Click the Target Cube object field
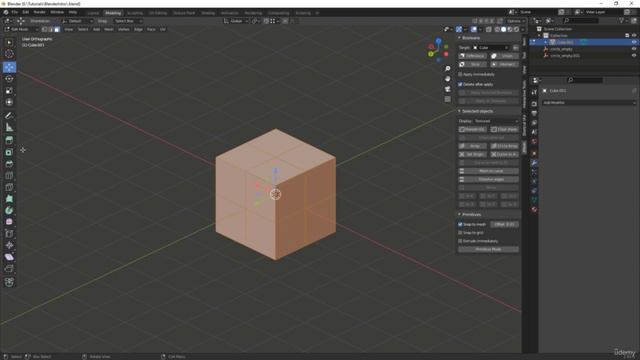640x360 pixels. pos(492,48)
